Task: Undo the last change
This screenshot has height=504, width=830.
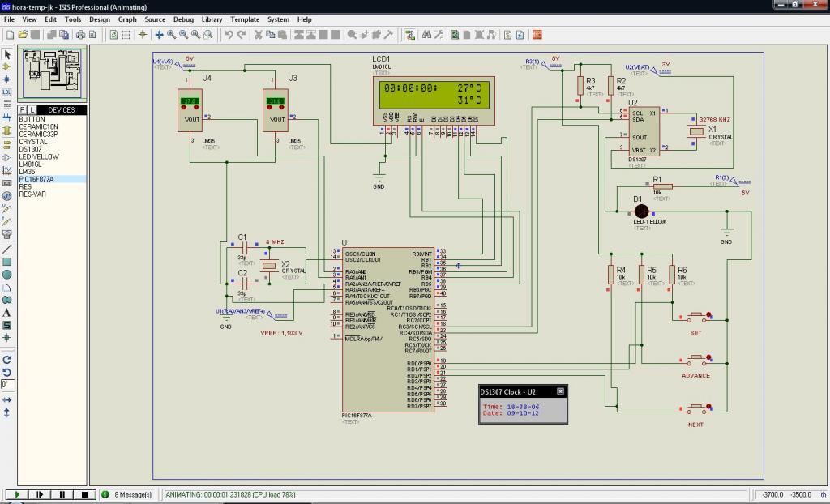Action: coord(229,35)
